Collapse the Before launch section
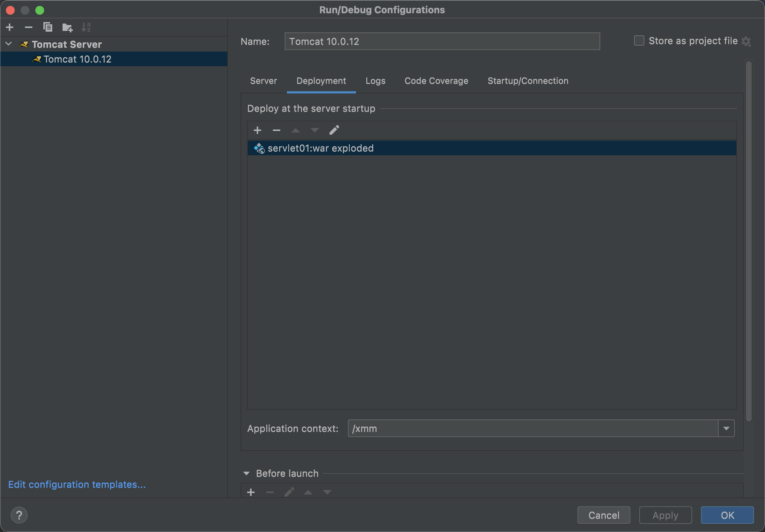This screenshot has width=765, height=532. click(x=246, y=474)
